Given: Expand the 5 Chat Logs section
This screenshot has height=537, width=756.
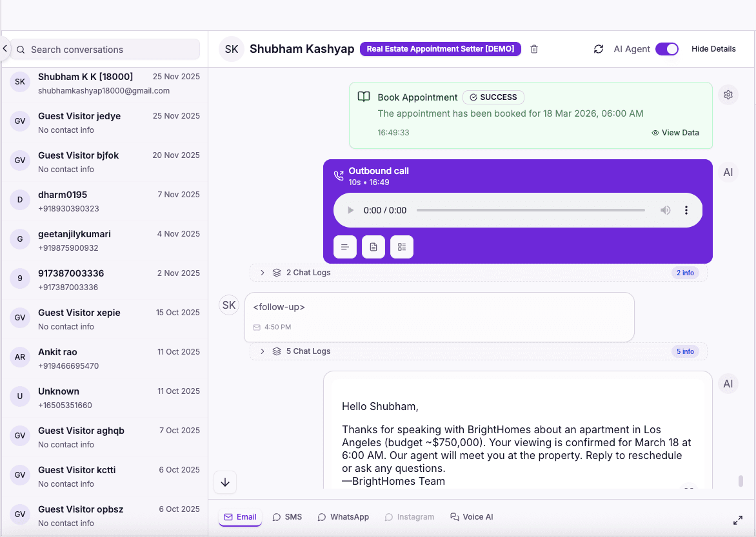Looking at the screenshot, I should (x=262, y=351).
